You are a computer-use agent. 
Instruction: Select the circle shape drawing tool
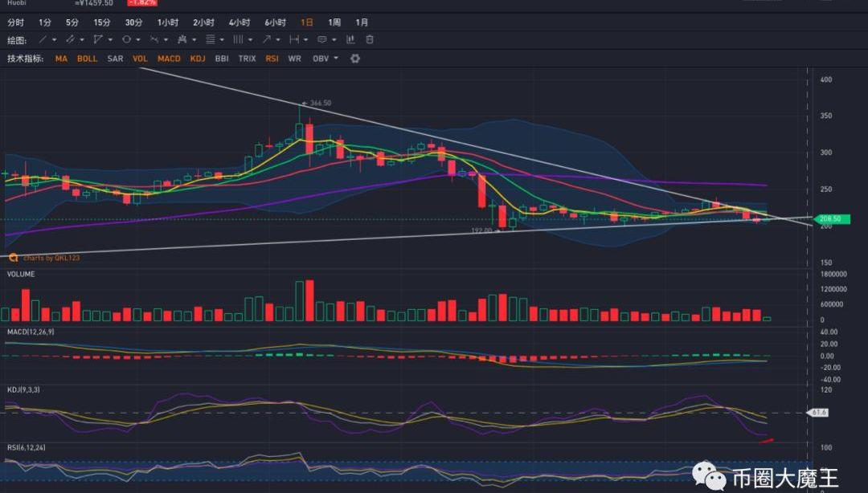[x=127, y=39]
